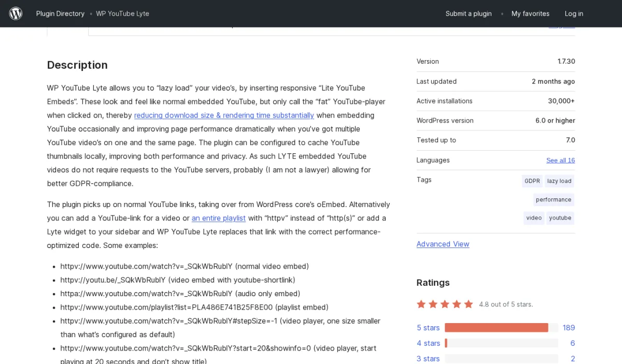View 3 stars reviews link
This screenshot has width=622, height=364.
coord(428,359)
